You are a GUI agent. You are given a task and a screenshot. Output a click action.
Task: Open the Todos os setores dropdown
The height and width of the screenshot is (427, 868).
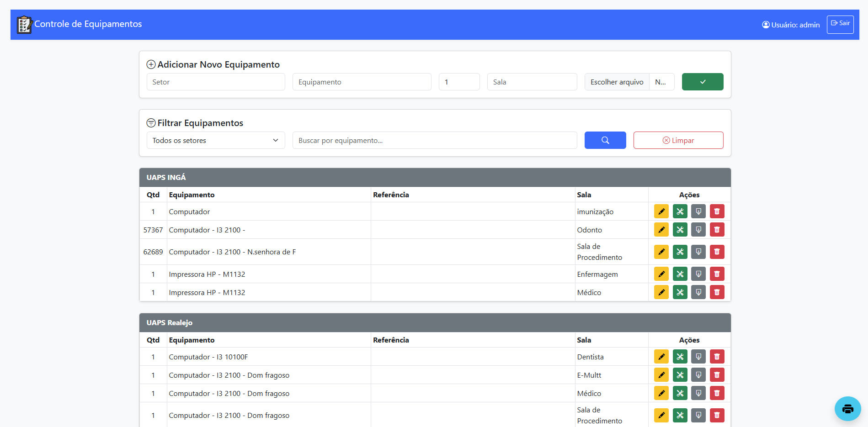tap(215, 140)
